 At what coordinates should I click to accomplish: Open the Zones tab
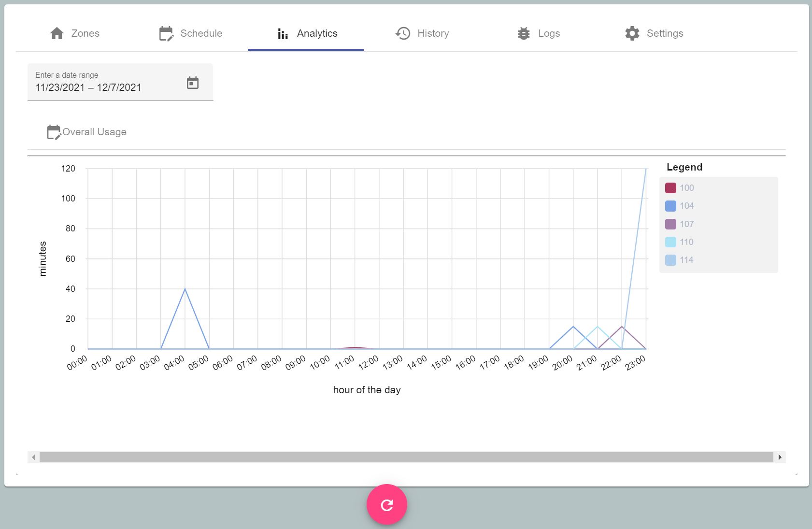74,33
